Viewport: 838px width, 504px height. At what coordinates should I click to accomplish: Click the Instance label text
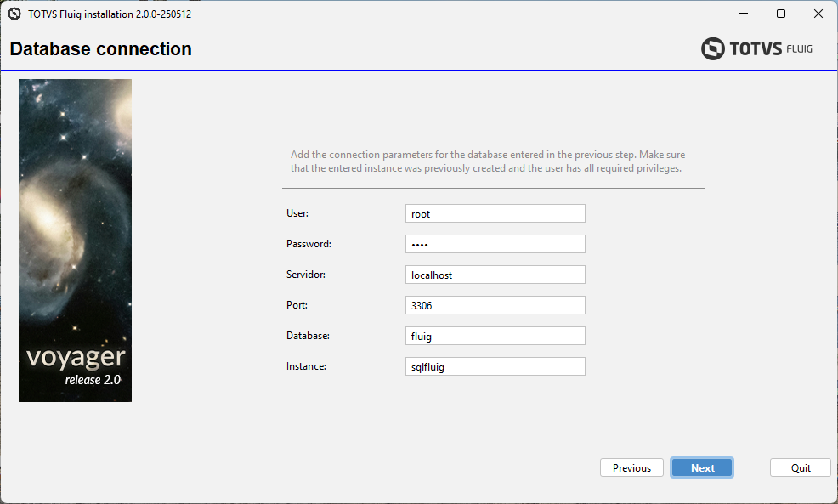pos(306,366)
